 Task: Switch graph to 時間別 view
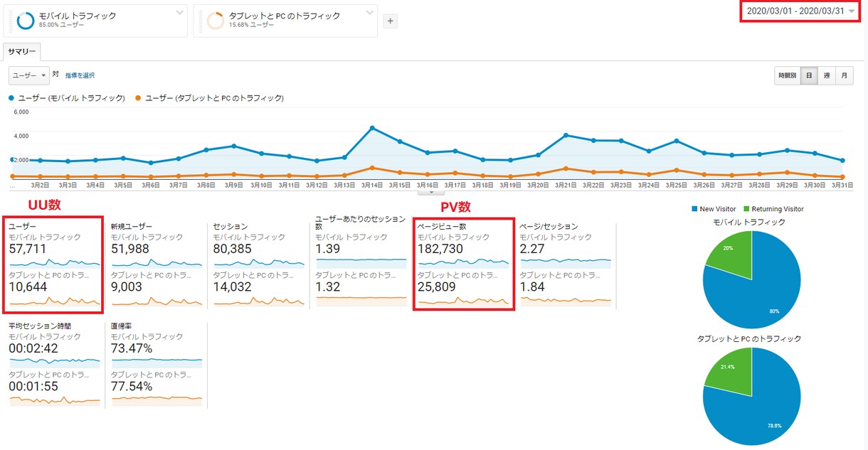point(788,75)
